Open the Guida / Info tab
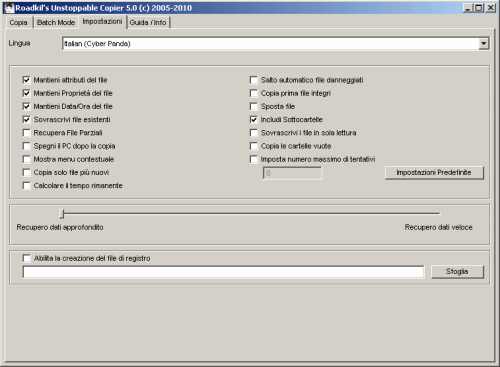The height and width of the screenshot is (367, 500). [148, 23]
